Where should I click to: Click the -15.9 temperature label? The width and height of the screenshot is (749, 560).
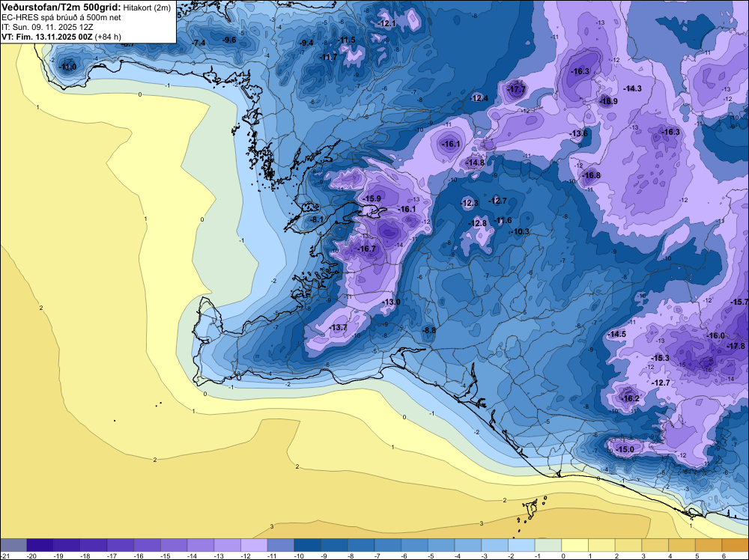(372, 198)
